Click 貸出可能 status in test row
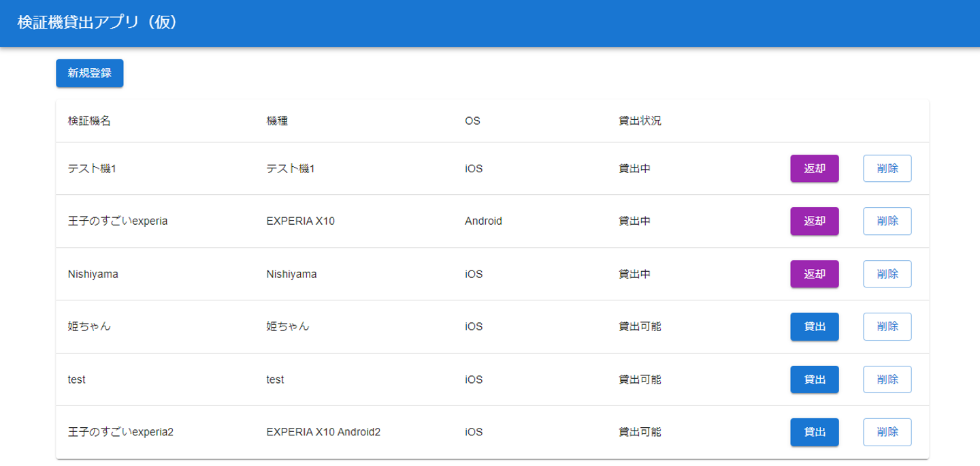The width and height of the screenshot is (980, 466). click(640, 379)
